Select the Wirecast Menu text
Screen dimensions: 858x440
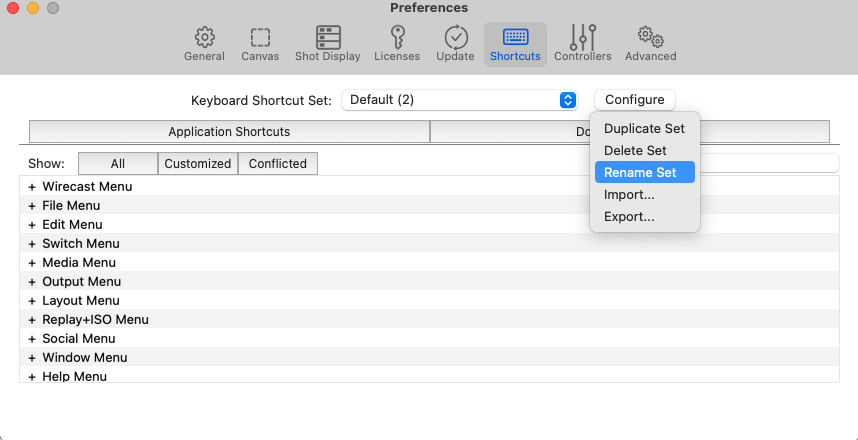pos(87,187)
